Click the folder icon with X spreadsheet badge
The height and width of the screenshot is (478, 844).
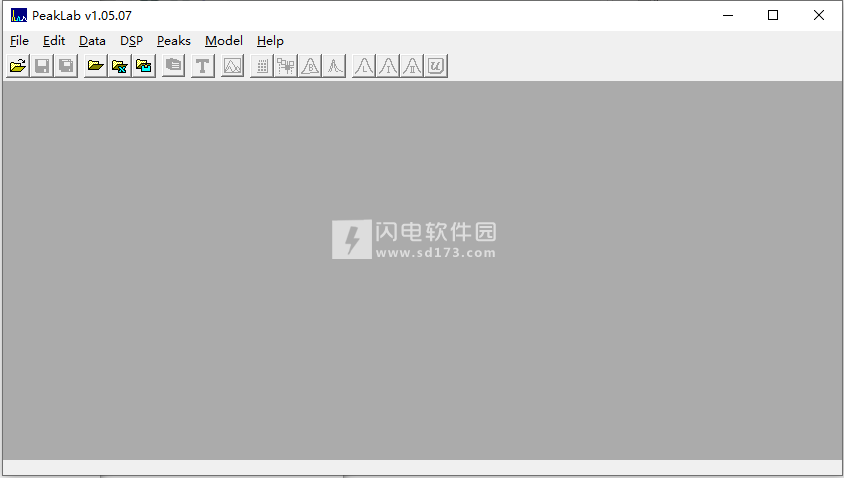tap(119, 66)
